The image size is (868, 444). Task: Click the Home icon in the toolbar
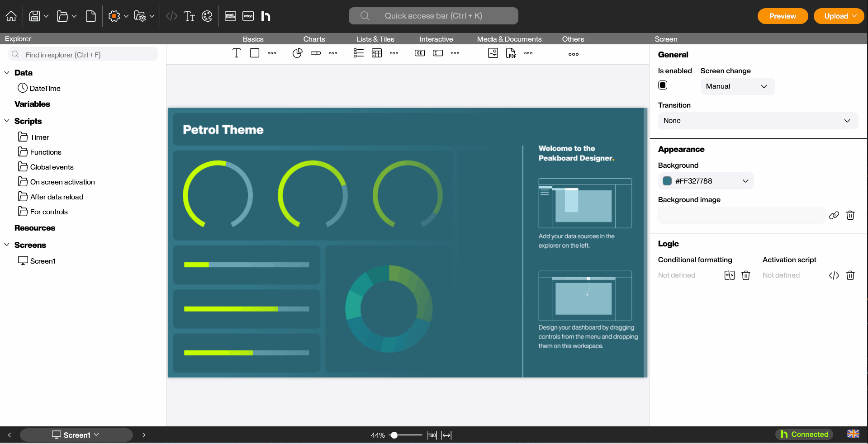pos(11,16)
